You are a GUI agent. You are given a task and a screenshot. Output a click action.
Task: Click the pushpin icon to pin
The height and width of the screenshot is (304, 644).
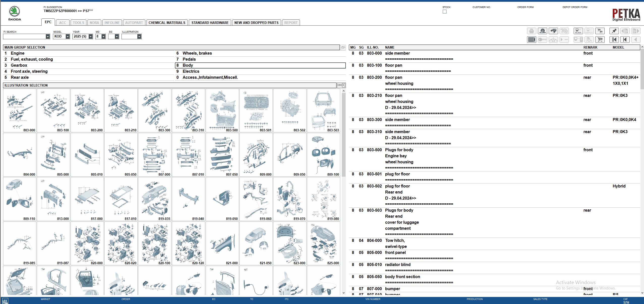614,31
